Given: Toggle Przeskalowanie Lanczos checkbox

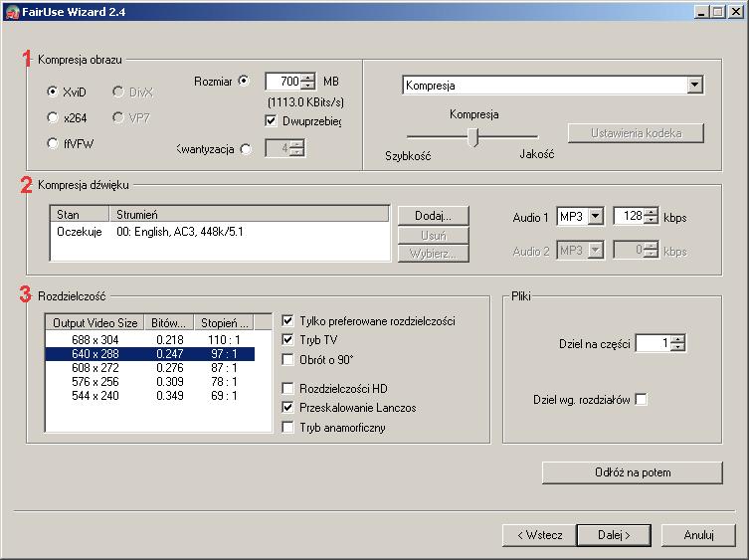Looking at the screenshot, I should pyautogui.click(x=287, y=408).
